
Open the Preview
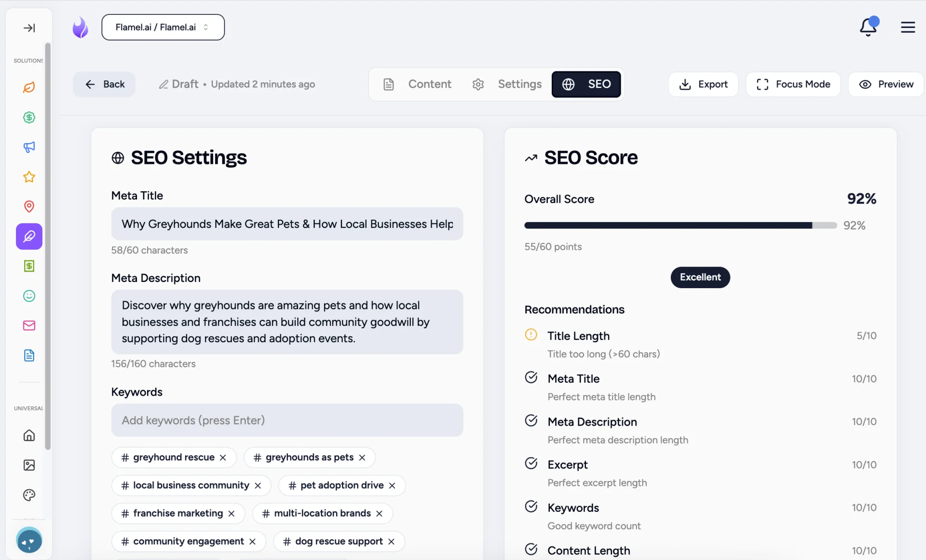(x=886, y=84)
